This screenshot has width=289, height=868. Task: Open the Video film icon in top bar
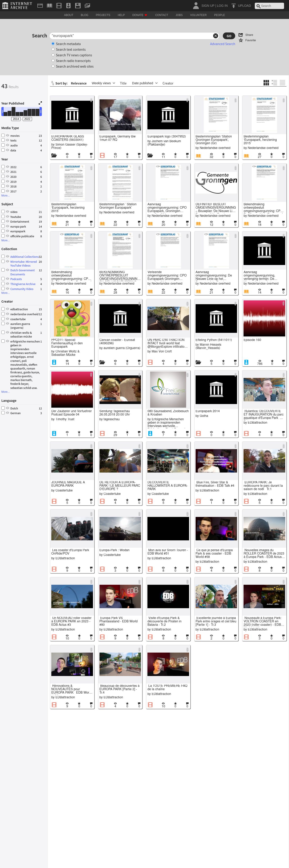pos(59,6)
